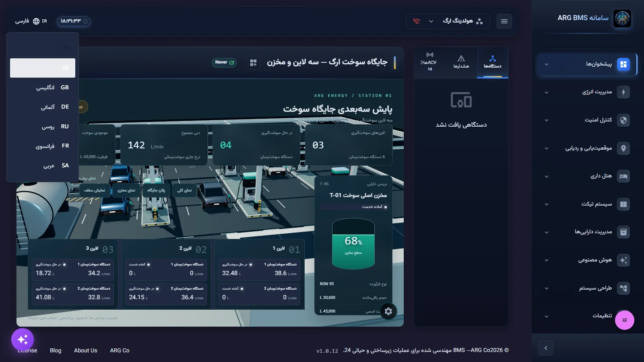
Task: Click the RON 95 product type value
Action: [x=327, y=284]
